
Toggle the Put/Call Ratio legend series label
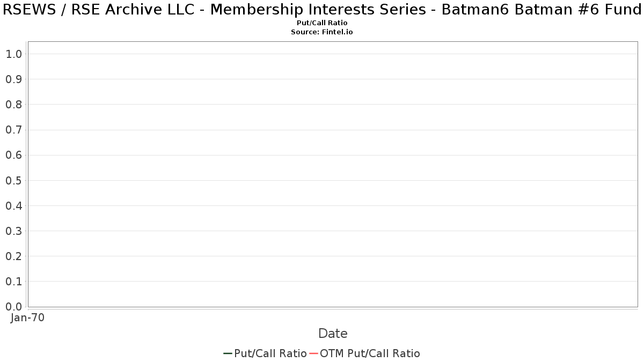point(270,353)
